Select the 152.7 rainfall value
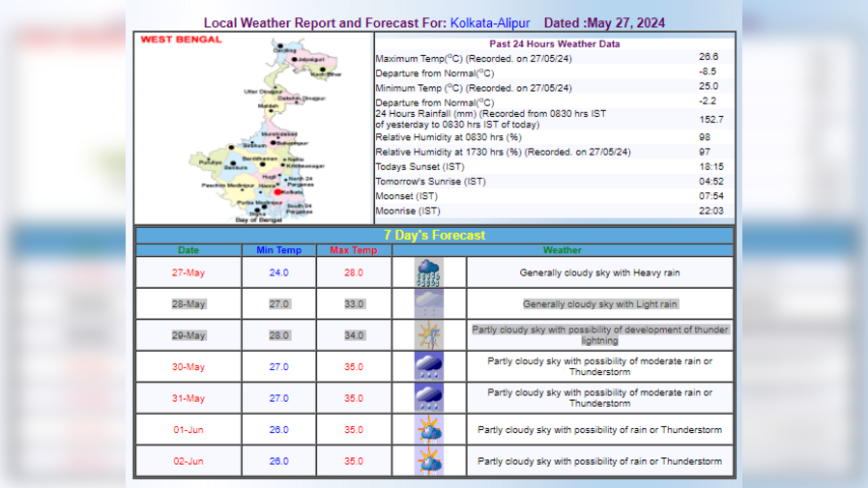The width and height of the screenshot is (868, 488). (710, 119)
